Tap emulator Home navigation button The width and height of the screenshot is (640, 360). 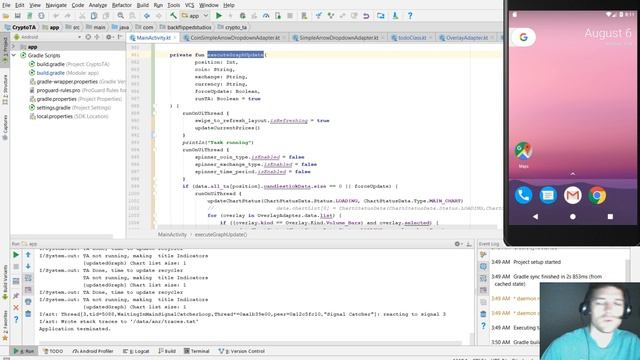[x=573, y=217]
